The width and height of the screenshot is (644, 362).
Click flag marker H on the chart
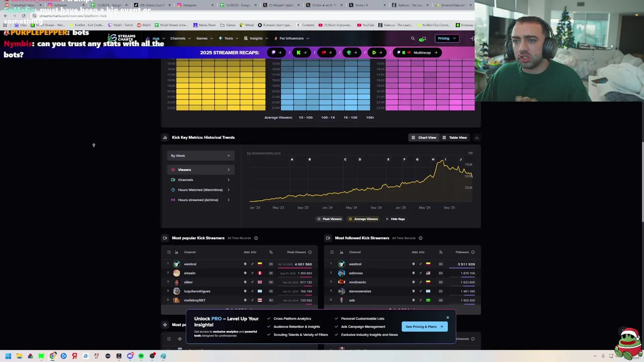433,159
